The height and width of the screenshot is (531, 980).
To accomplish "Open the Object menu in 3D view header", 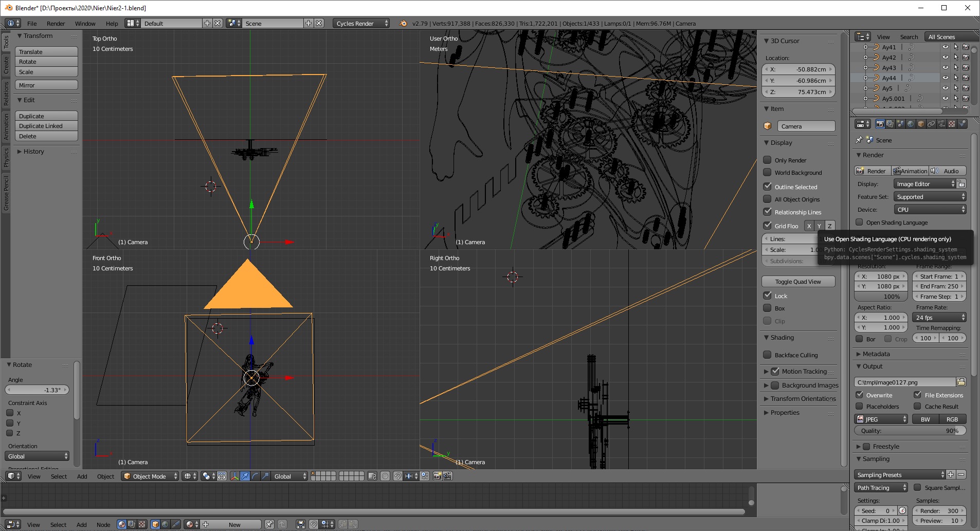I will point(106,477).
